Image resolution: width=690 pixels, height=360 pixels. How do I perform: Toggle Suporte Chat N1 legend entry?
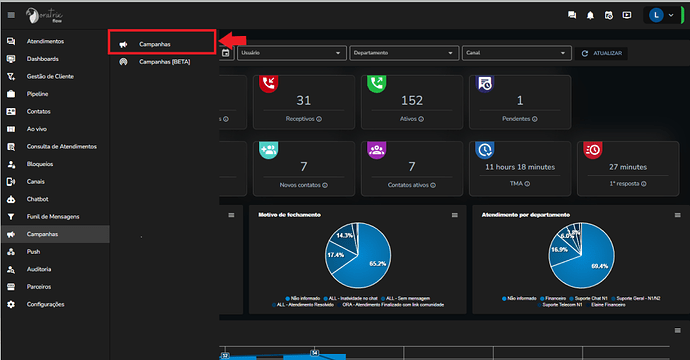pyautogui.click(x=588, y=298)
